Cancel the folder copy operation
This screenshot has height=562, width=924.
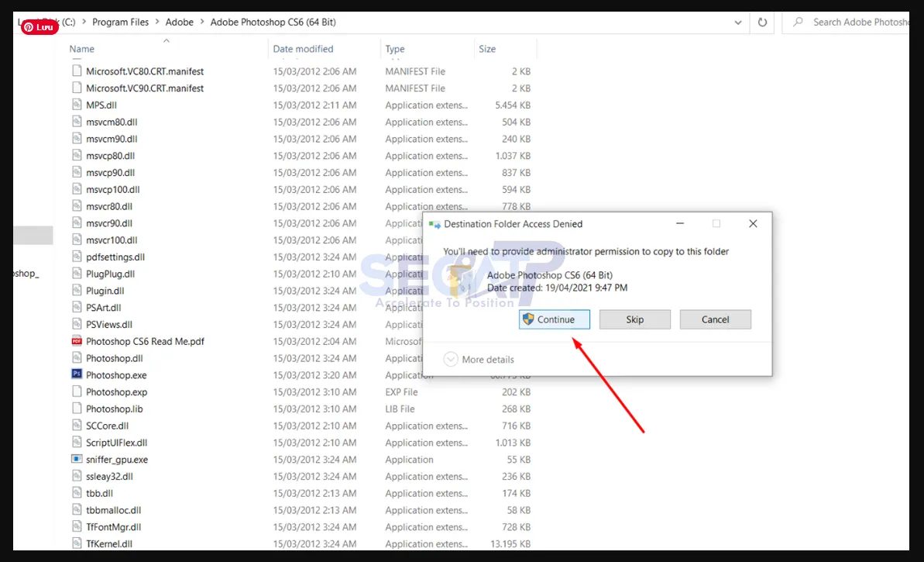coord(715,319)
